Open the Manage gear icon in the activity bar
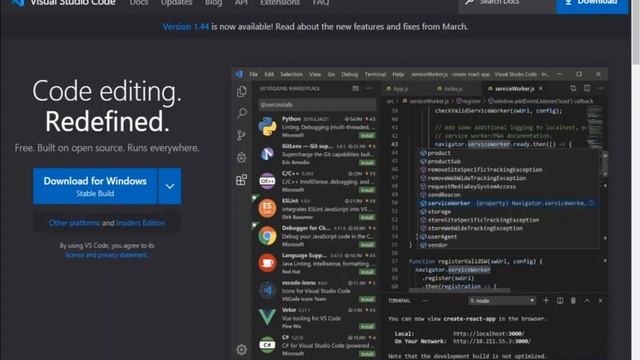 242,349
